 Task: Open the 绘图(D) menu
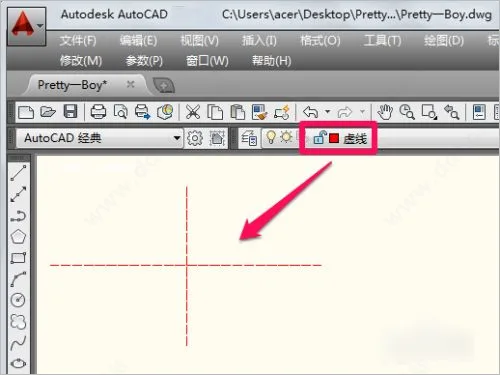tap(444, 41)
